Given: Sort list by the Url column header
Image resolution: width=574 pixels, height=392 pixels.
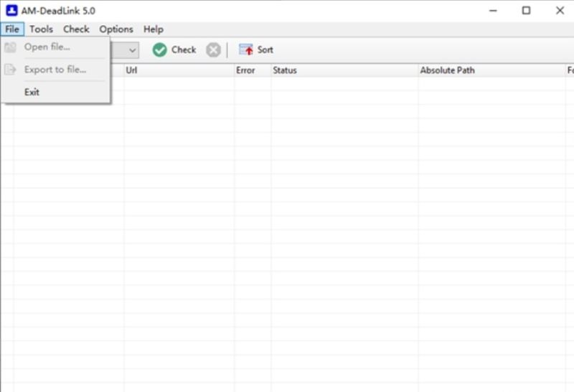Looking at the screenshot, I should [179, 70].
